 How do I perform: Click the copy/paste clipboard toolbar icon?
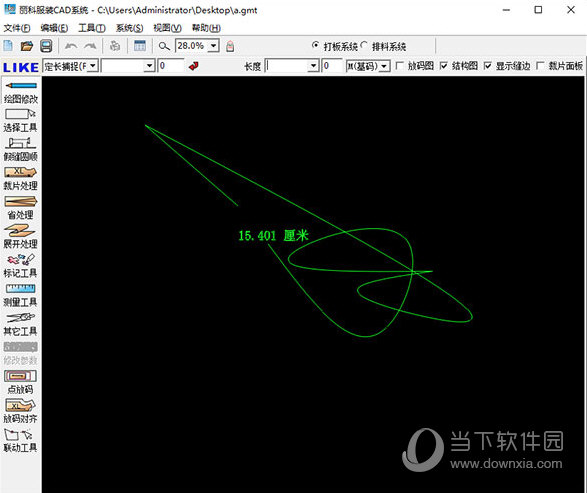115,46
